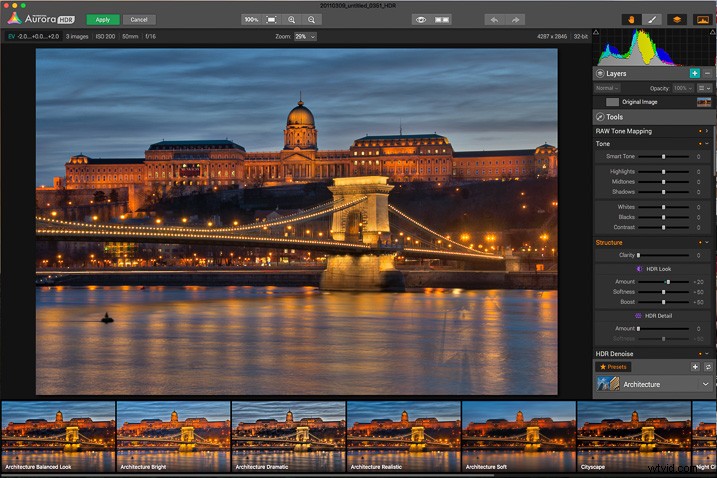Apply the Cityscape preset
Viewport: 717px width, 478px height.
[634, 436]
